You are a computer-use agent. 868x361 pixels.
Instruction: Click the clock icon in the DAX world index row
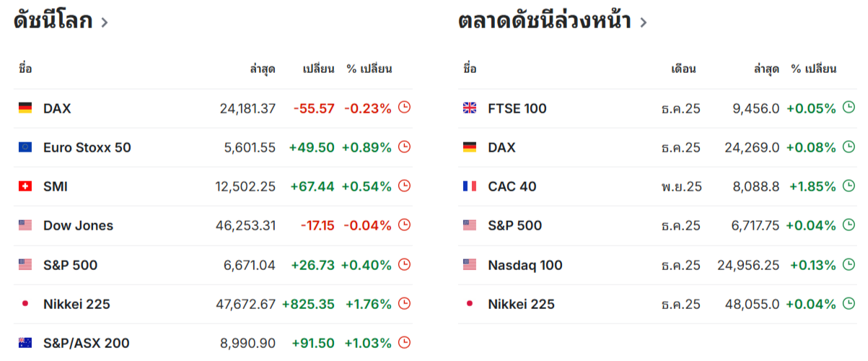coord(404,108)
